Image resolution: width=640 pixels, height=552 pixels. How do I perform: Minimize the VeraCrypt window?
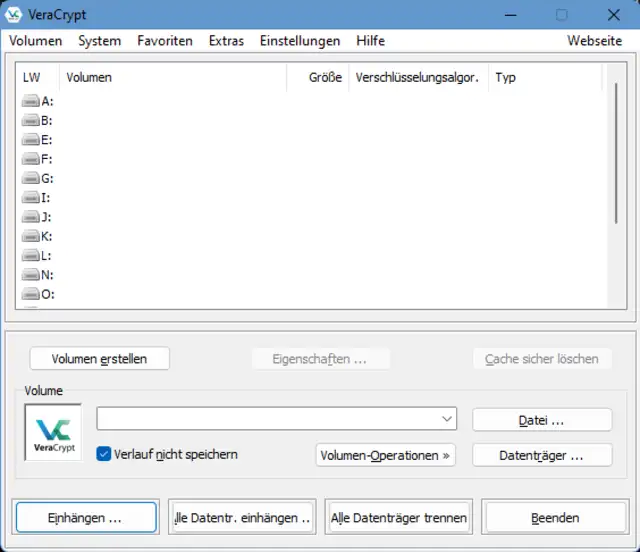pos(511,15)
